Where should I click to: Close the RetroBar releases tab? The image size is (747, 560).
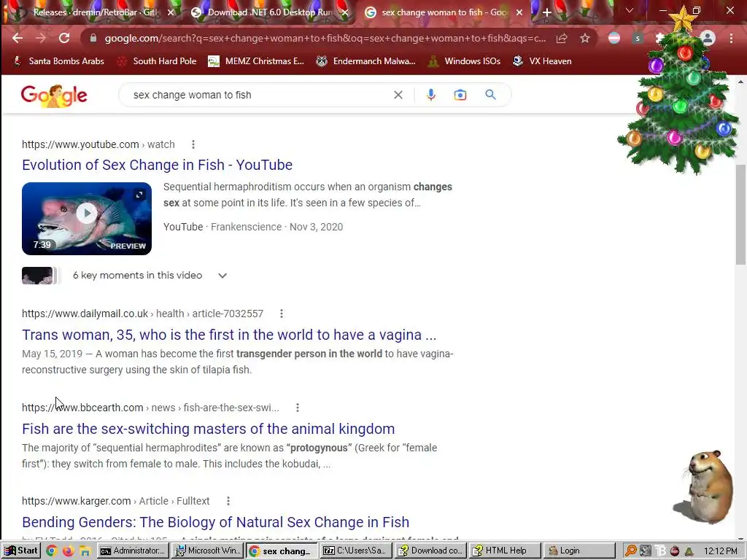(x=171, y=13)
